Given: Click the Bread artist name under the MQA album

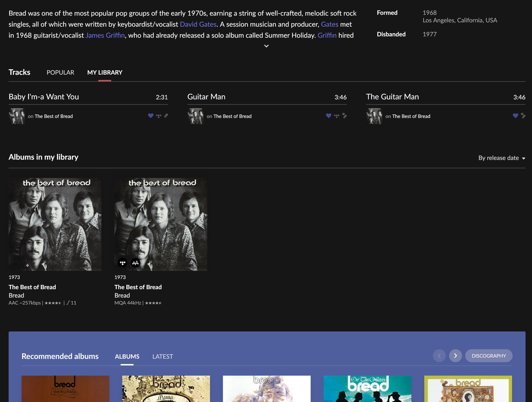Looking at the screenshot, I should (122, 295).
